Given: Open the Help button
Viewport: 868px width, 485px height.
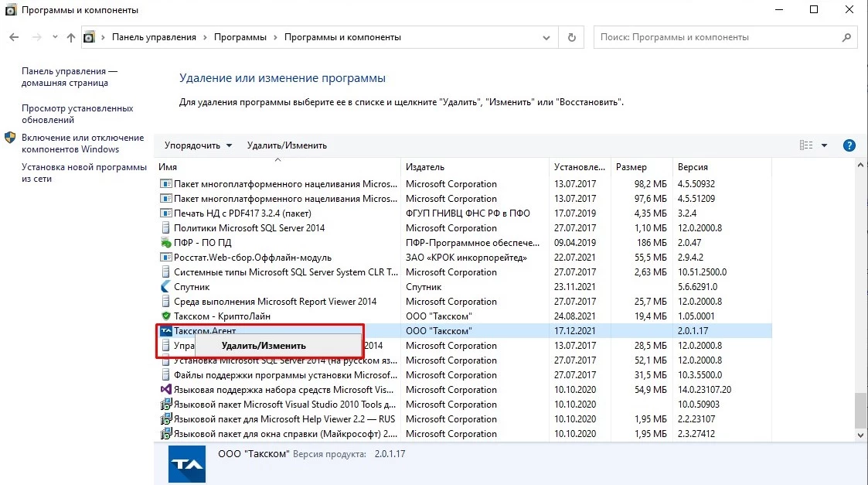Looking at the screenshot, I should click(x=849, y=145).
